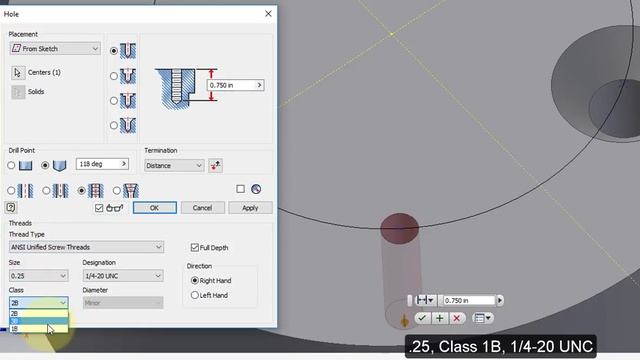
Task: Open the Thread Type dropdown
Action: tap(87, 247)
